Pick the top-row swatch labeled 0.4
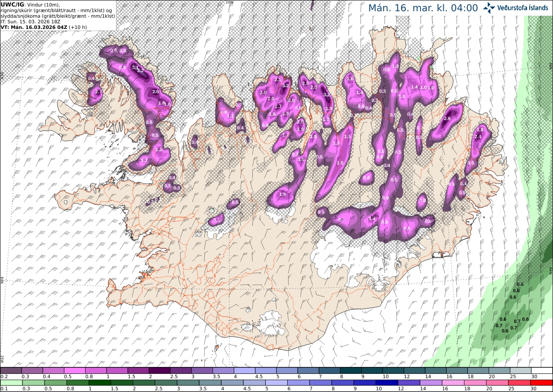Screen dimensions: 553x392 pos(53,370)
